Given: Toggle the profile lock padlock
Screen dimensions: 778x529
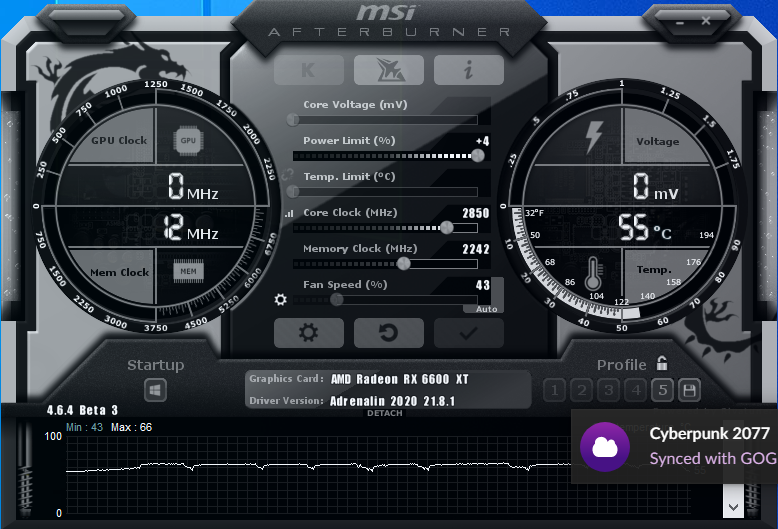Looking at the screenshot, I should click(x=662, y=363).
